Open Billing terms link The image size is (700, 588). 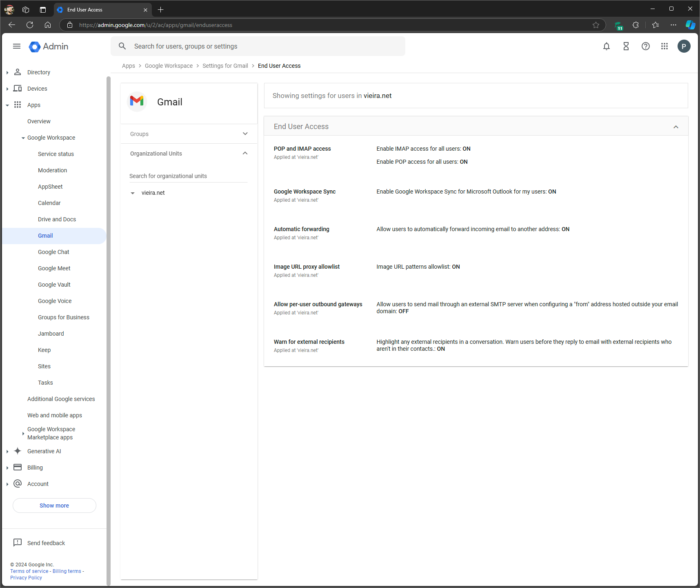[67, 571]
